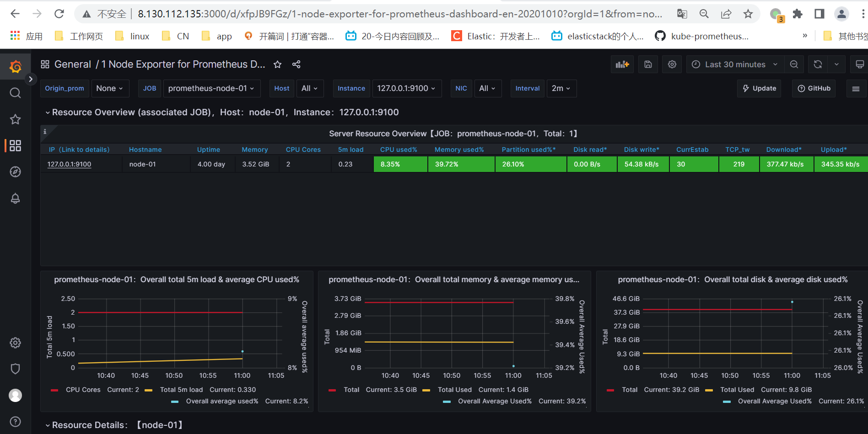Click the Update link button

(x=759, y=88)
